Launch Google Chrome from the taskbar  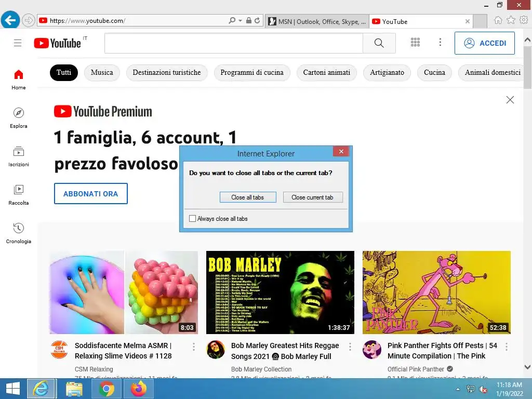[107, 389]
